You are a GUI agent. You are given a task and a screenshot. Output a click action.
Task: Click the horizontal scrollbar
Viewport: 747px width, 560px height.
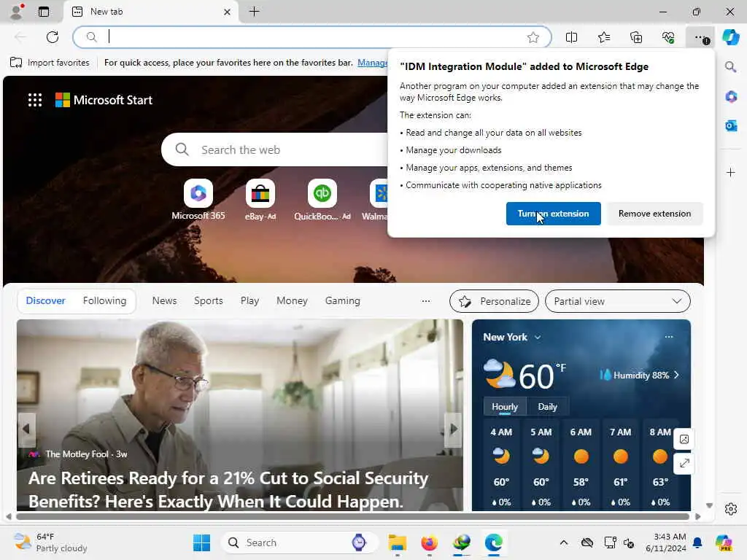pyautogui.click(x=352, y=517)
